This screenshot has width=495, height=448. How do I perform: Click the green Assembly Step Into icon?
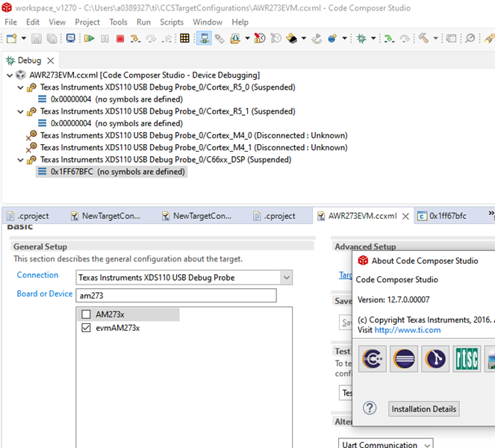coord(389,39)
